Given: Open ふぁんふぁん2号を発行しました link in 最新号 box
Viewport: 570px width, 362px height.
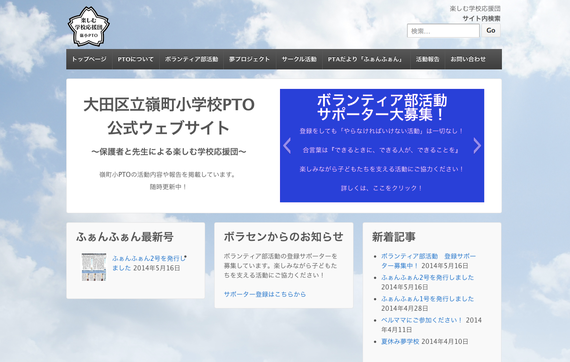Looking at the screenshot, I should point(149,263).
